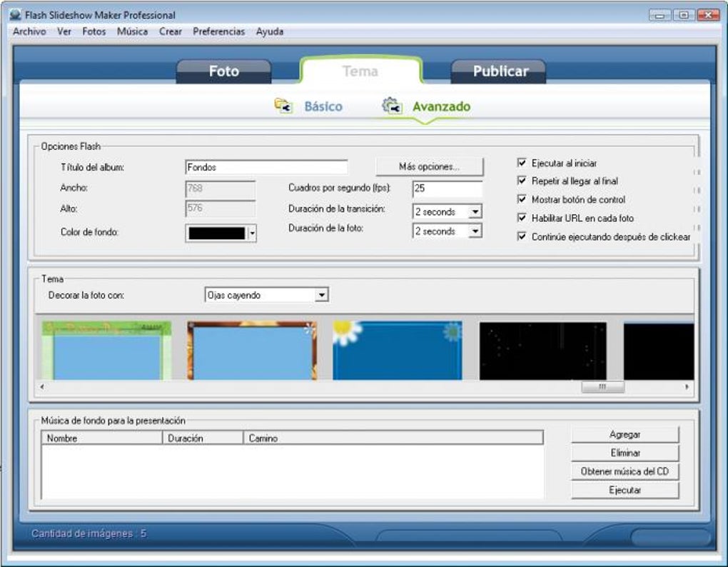
Task: Click the application logo in the title bar
Action: (15, 14)
